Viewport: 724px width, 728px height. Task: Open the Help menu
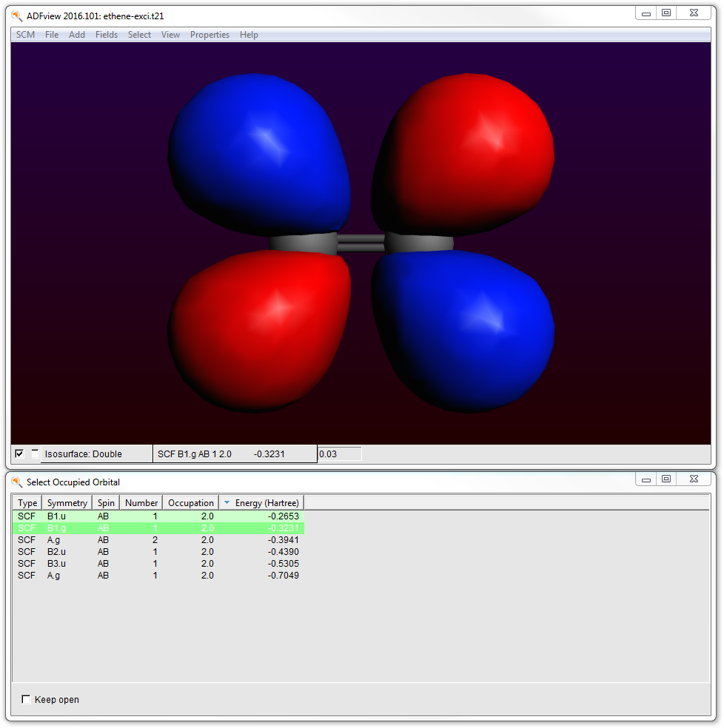[x=249, y=35]
